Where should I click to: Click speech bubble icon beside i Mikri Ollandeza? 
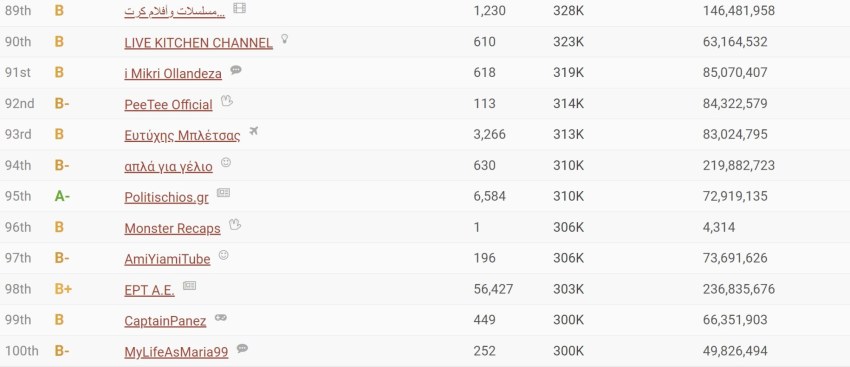coord(236,70)
